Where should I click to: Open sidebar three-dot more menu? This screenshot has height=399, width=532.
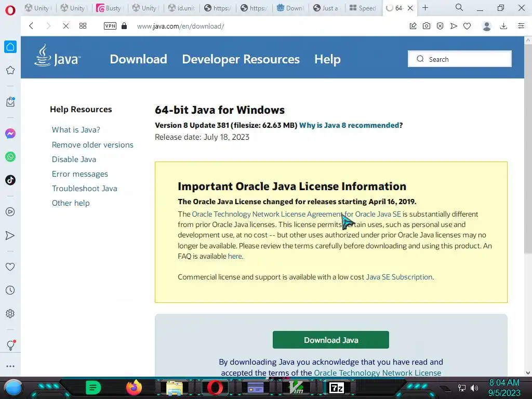[x=10, y=366]
